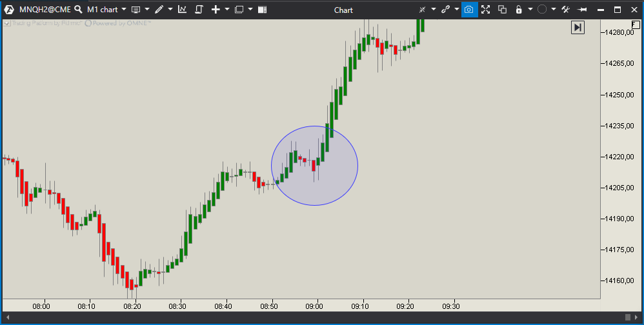Click the stacked windows layout icon
The image size is (644, 325).
[x=239, y=10]
